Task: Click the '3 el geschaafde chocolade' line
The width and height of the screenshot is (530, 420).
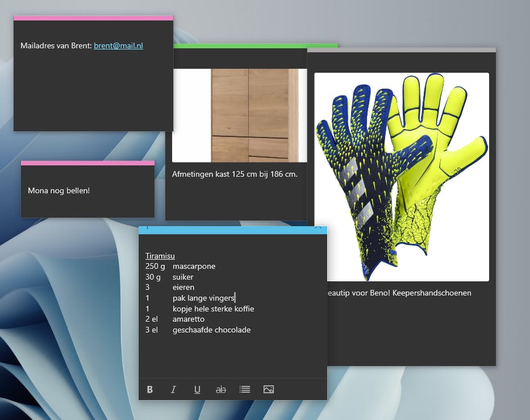Action: [198, 330]
